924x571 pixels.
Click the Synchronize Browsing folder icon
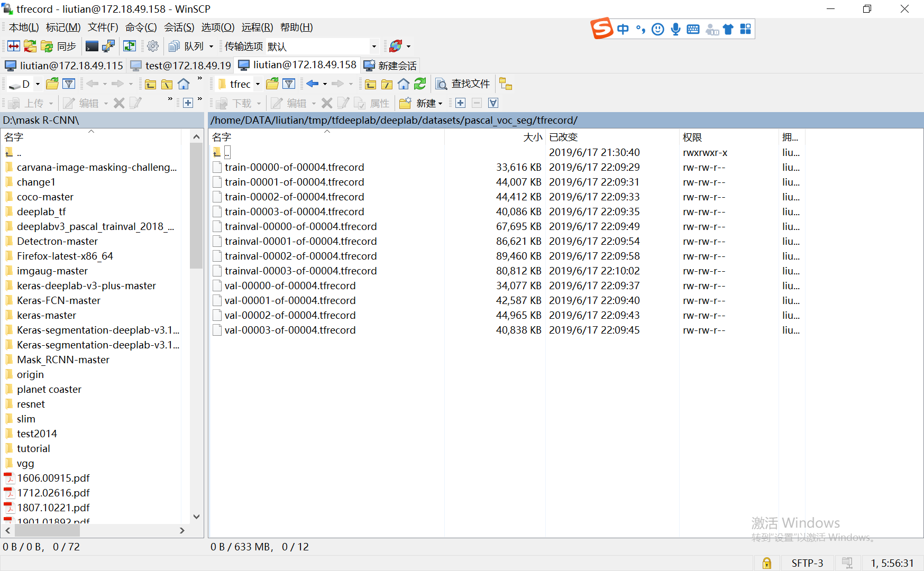[30, 47]
